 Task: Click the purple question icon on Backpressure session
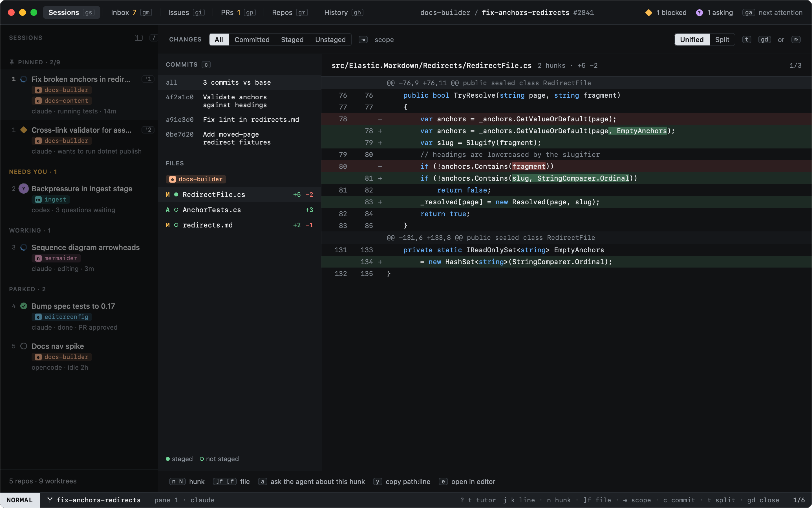click(x=23, y=189)
